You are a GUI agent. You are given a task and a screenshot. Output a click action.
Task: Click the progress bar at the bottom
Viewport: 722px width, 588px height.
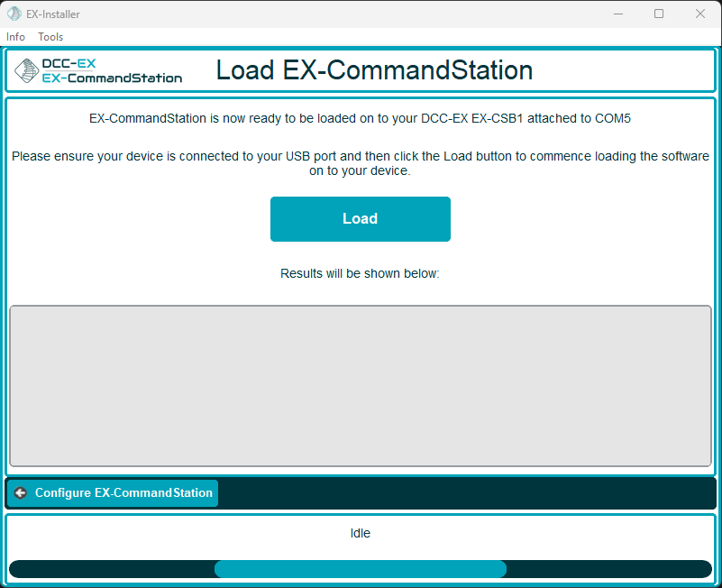pyautogui.click(x=361, y=569)
